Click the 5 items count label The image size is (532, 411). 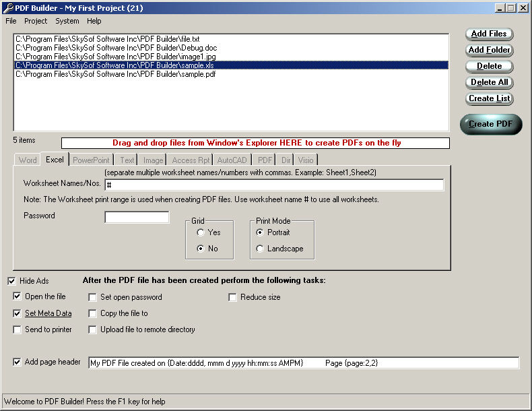tap(24, 140)
